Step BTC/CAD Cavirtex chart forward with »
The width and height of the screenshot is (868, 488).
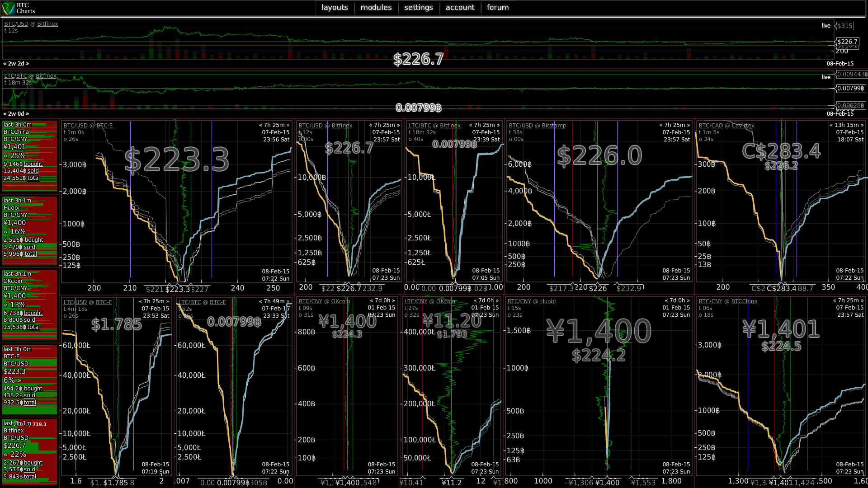[862, 125]
